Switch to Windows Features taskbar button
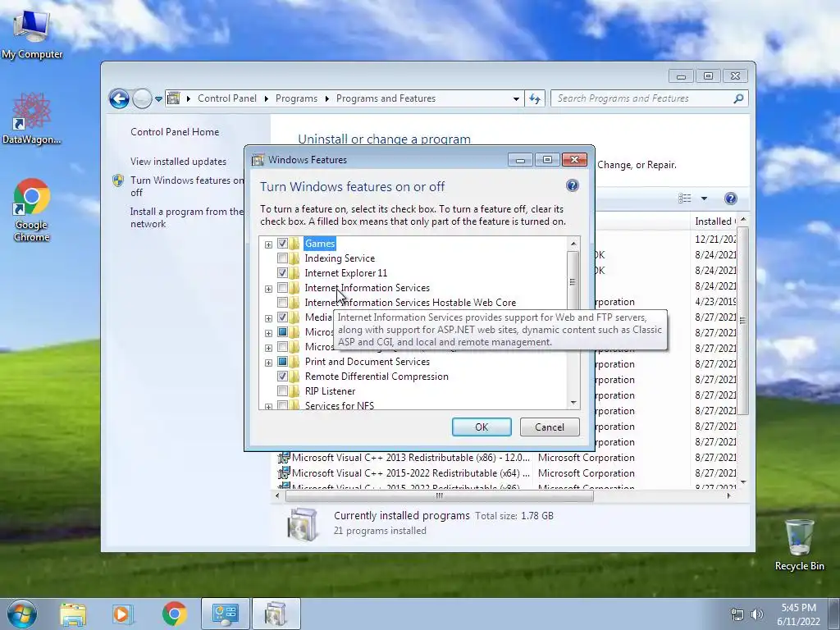Screen dimensions: 840x630 click(x=276, y=614)
